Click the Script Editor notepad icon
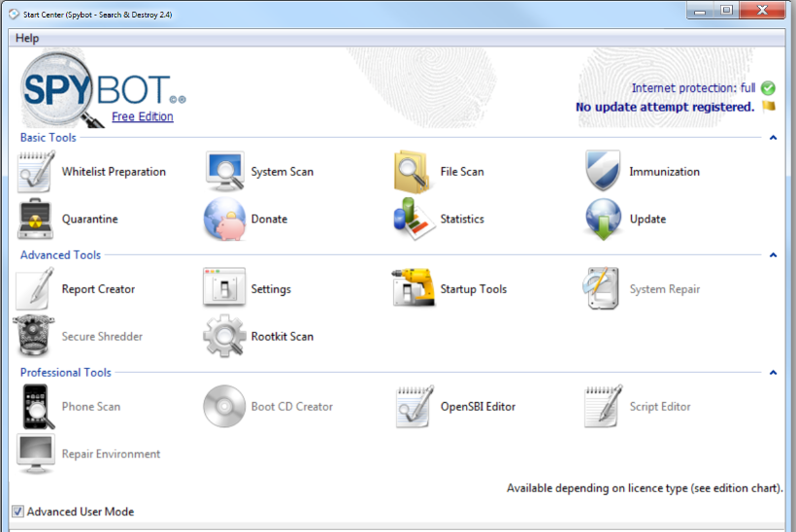Viewport: 796px width, 532px height. 603,406
